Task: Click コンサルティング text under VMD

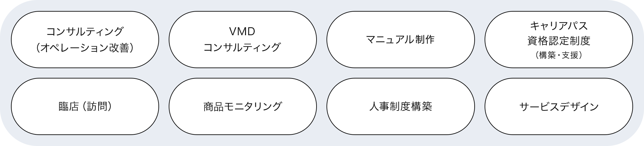Action: point(242,47)
